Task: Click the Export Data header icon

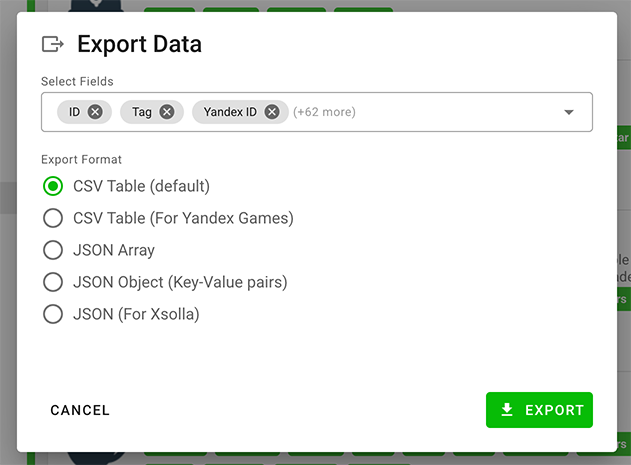Action: (52, 44)
